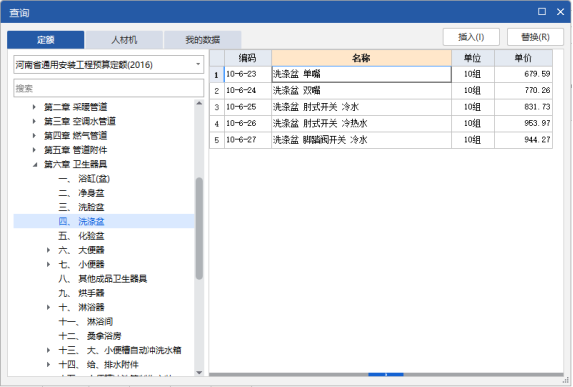Select tree item 十二、桑拿浴房
The width and height of the screenshot is (573, 387).
point(90,336)
